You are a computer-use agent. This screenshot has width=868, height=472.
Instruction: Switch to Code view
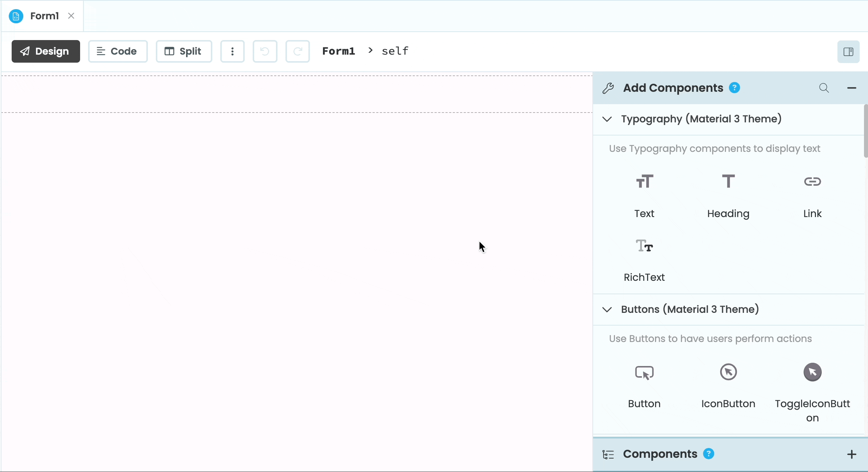[118, 51]
